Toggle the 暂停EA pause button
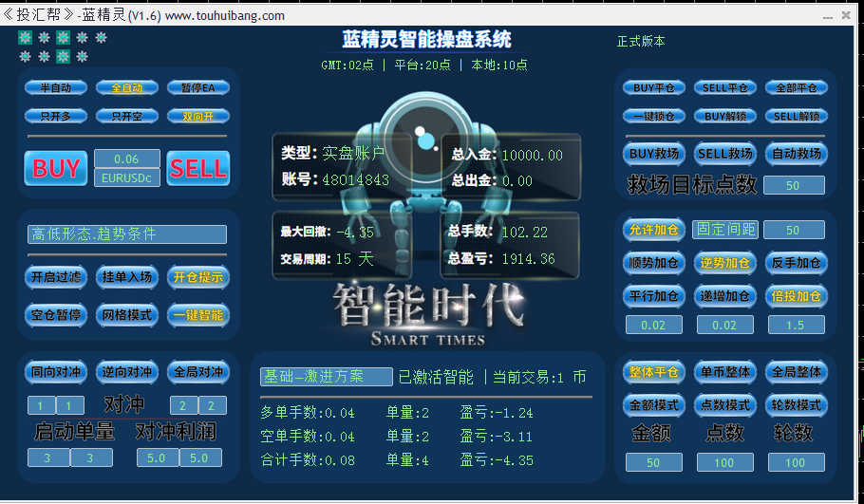 click(x=197, y=87)
